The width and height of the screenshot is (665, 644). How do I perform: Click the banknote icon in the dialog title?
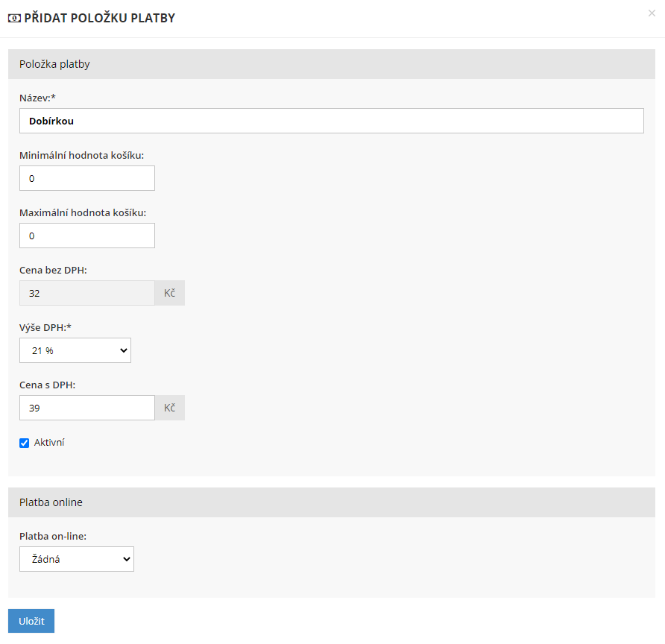click(x=13, y=18)
